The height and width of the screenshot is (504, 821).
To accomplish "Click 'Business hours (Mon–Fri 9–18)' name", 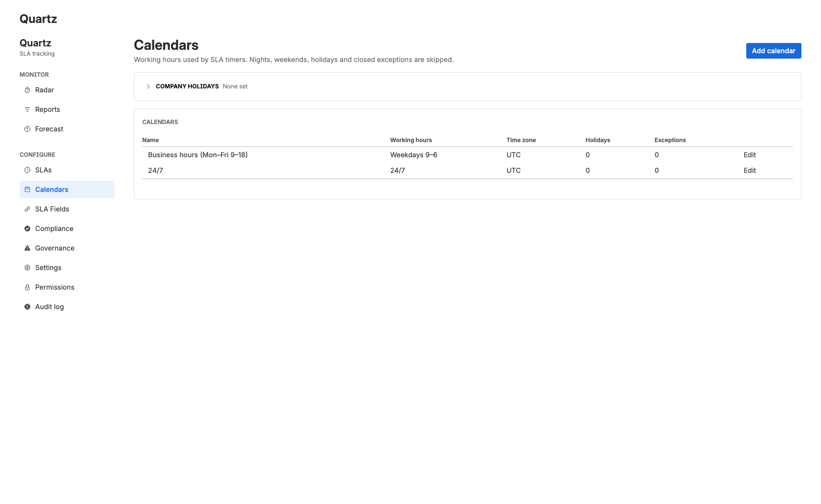I will (198, 155).
